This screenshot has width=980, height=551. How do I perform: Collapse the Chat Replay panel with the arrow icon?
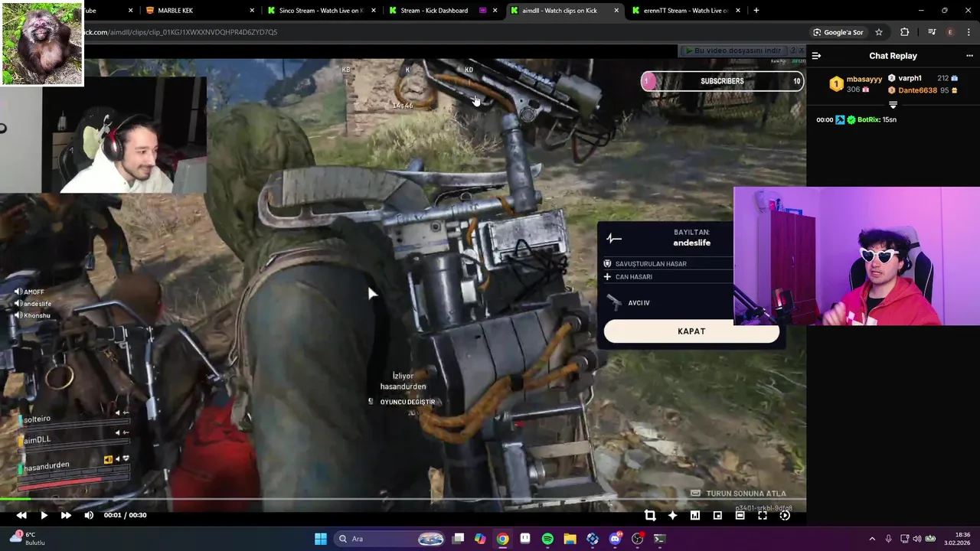click(x=816, y=56)
